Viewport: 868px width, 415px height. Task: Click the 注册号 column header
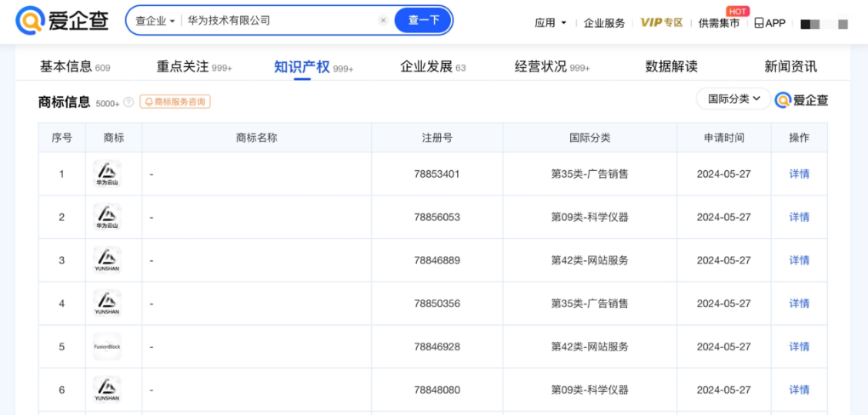pyautogui.click(x=437, y=138)
